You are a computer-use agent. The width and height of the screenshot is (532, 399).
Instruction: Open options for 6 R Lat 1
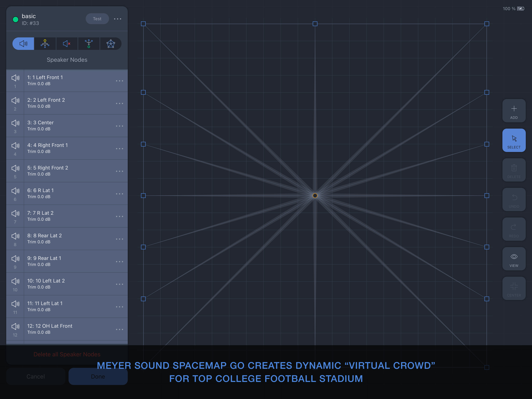pyautogui.click(x=120, y=194)
